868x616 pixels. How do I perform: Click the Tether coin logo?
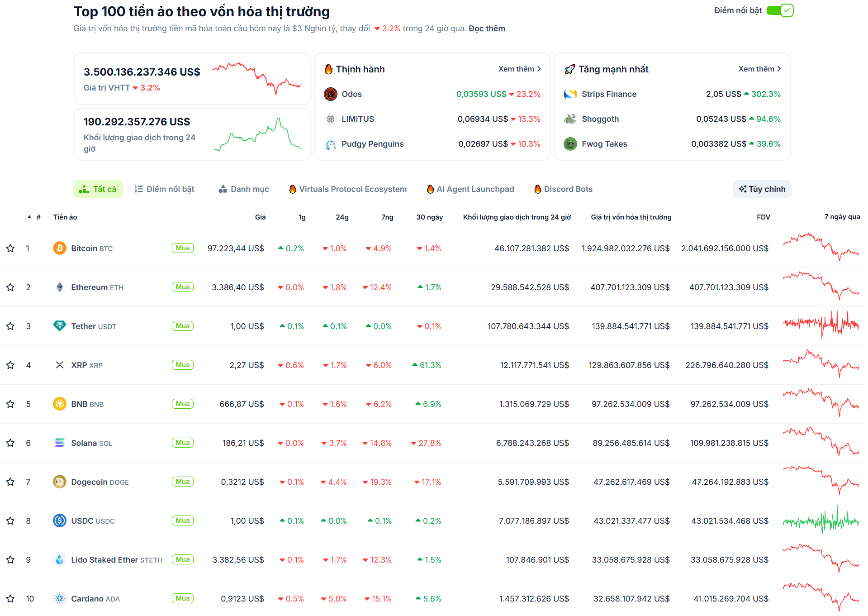[x=60, y=326]
